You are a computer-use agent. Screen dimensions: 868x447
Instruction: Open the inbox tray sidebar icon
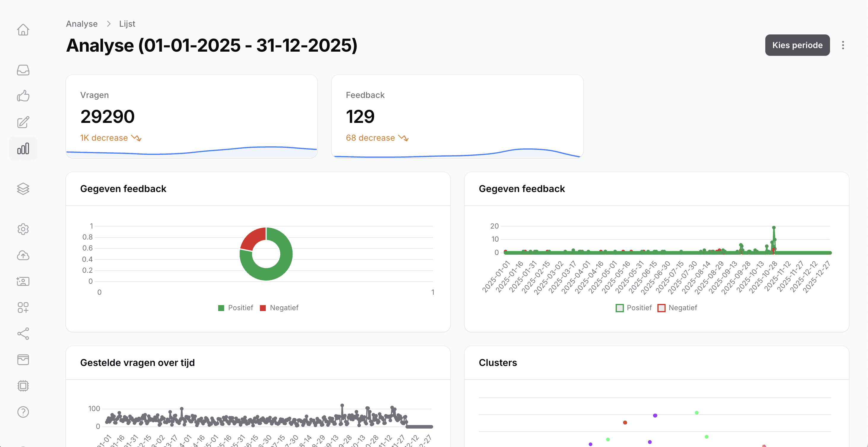click(x=23, y=70)
